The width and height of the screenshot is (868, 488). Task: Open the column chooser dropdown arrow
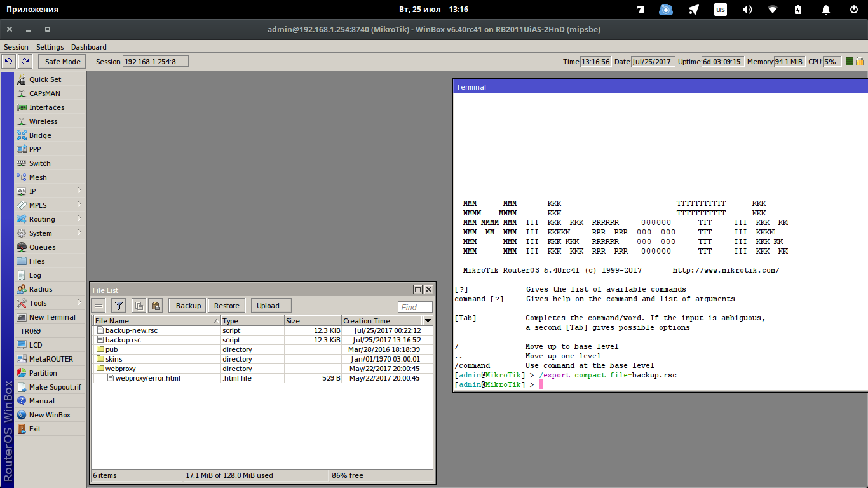(x=428, y=321)
